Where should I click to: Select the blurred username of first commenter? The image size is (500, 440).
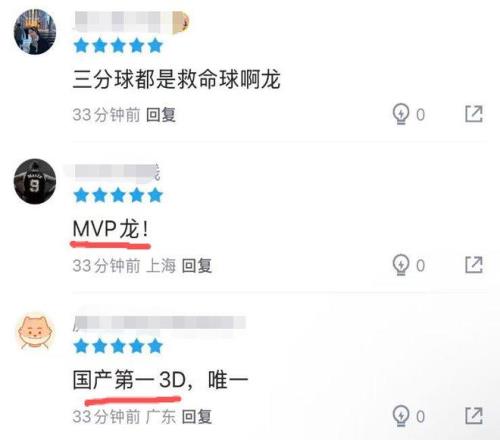(131, 22)
